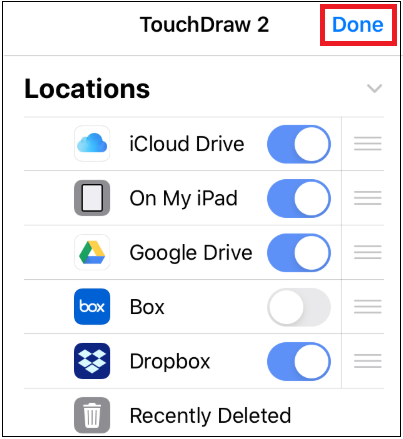Tap Done to finish editing
The height and width of the screenshot is (439, 403).
click(x=358, y=25)
